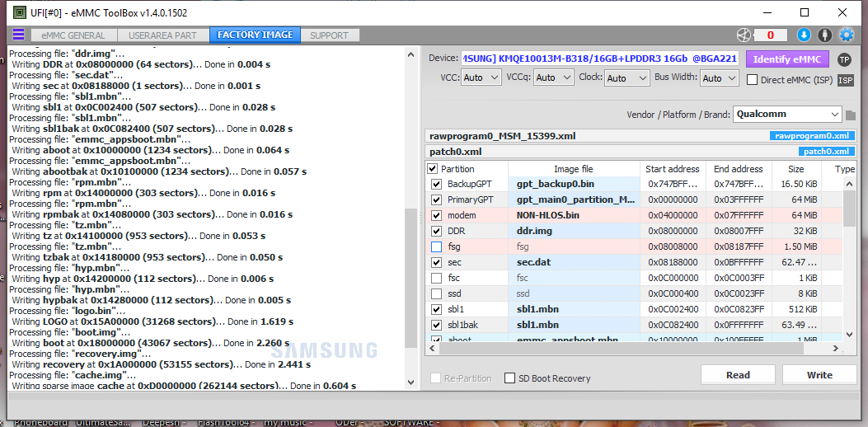Click the folder icon beside Qualcomm
This screenshot has height=427, width=868.
(x=851, y=115)
